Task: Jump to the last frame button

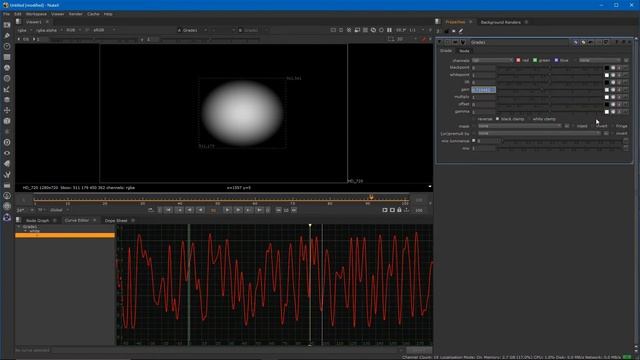Action: (259, 210)
